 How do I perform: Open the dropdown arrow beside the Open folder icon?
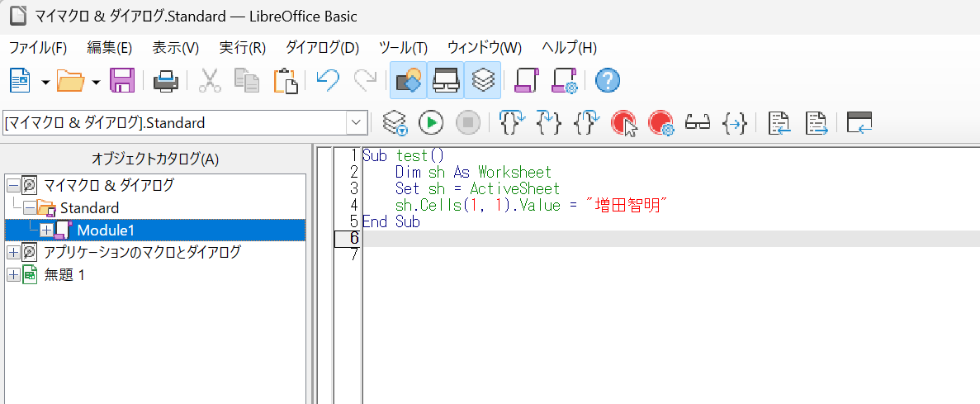97,81
